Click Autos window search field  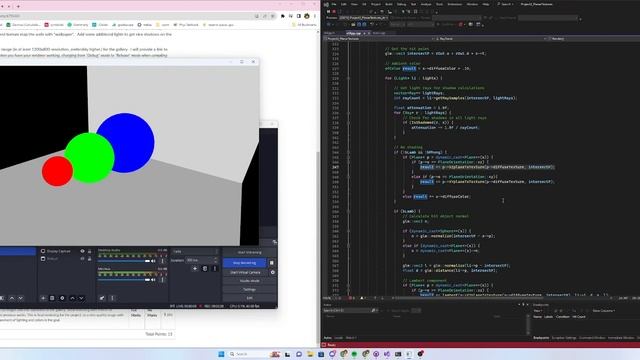point(349,311)
